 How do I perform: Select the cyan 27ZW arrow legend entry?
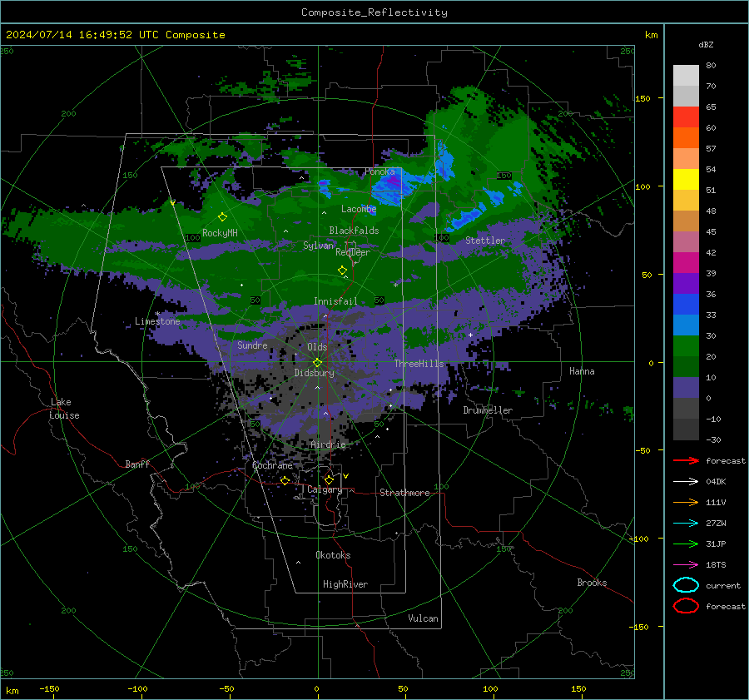(x=686, y=524)
